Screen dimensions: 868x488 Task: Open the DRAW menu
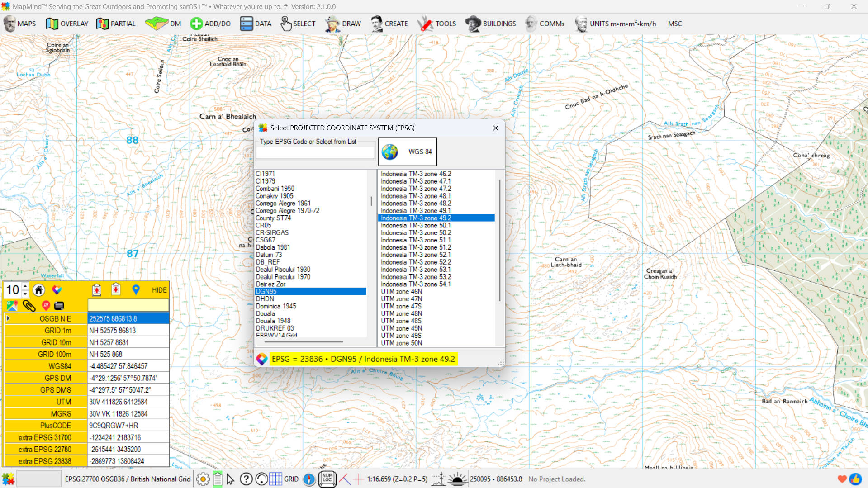tap(343, 24)
